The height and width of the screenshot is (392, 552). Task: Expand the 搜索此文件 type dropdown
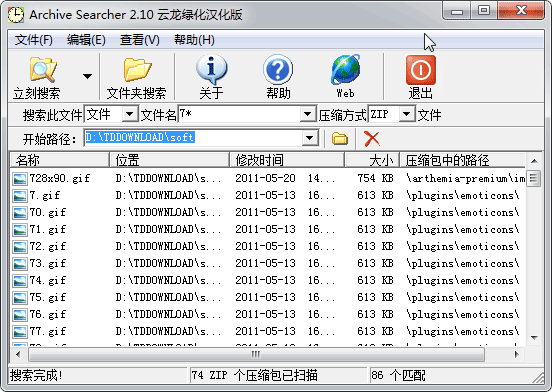pyautogui.click(x=130, y=114)
